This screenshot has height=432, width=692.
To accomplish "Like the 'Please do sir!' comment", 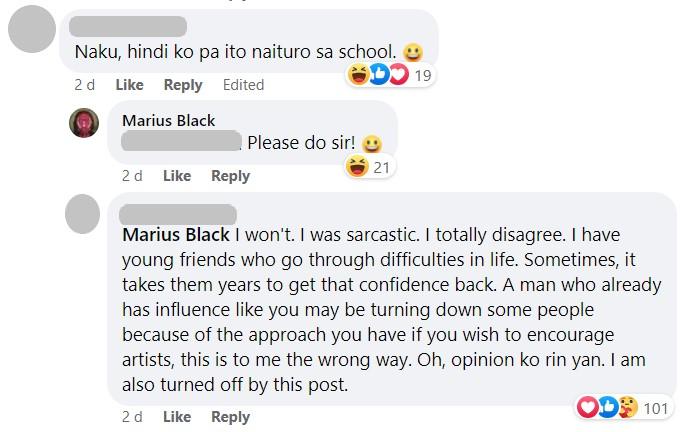I will coord(177,176).
